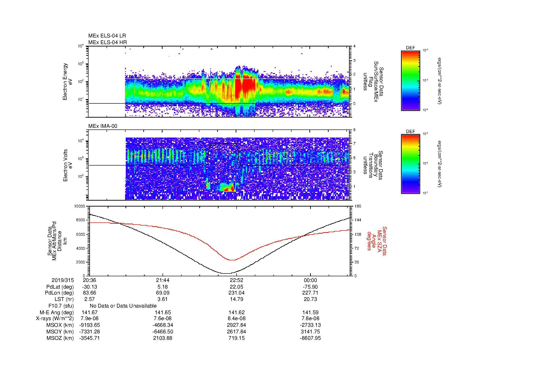Click the low-energy red ion patch in IMA panel
This screenshot has height=392, width=555.
tap(229, 189)
